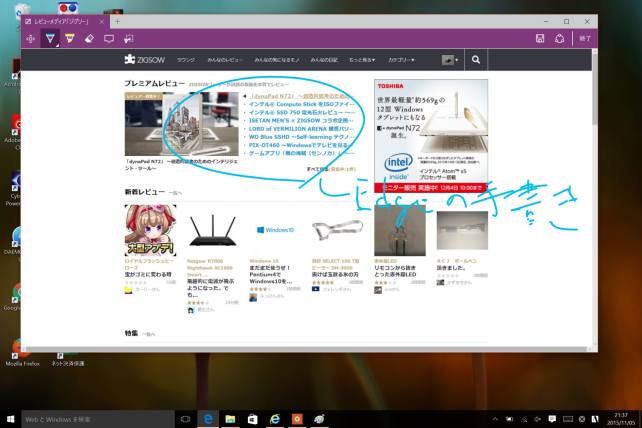Click the Netgear R7000 Nighthawk AC1900 title

click(210, 268)
